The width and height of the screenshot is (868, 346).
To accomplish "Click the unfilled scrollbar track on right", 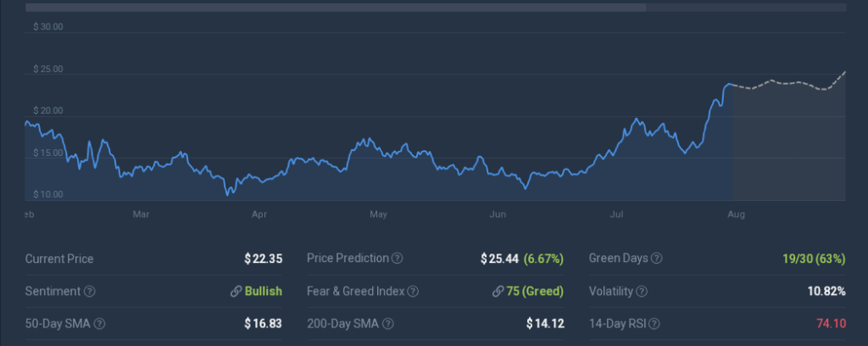I will [746, 8].
